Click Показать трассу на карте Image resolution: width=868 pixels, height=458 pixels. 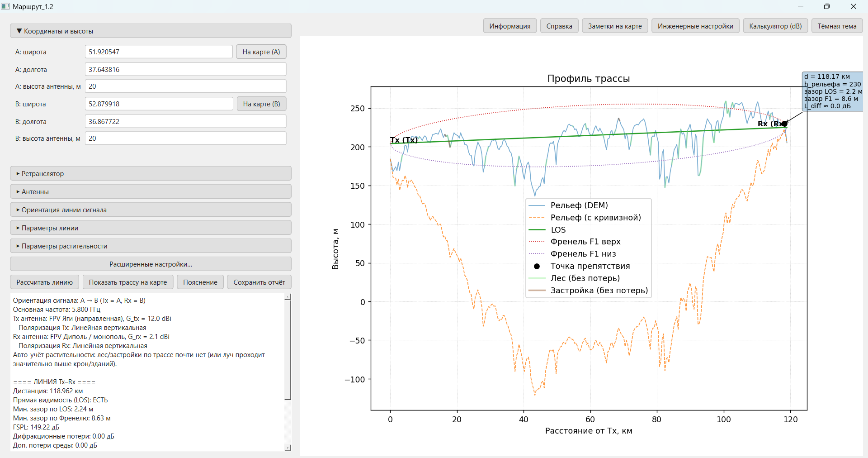[x=127, y=282]
